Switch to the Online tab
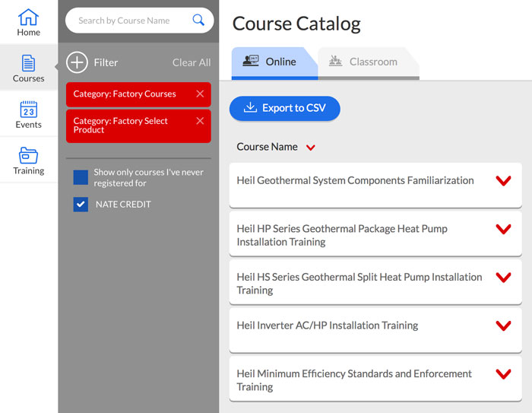532x413 pixels. click(274, 63)
